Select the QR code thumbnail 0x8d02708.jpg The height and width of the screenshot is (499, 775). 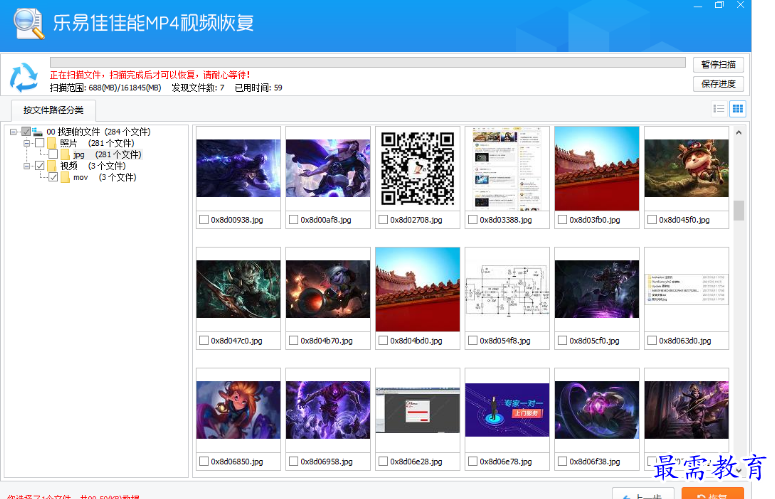[x=418, y=168]
